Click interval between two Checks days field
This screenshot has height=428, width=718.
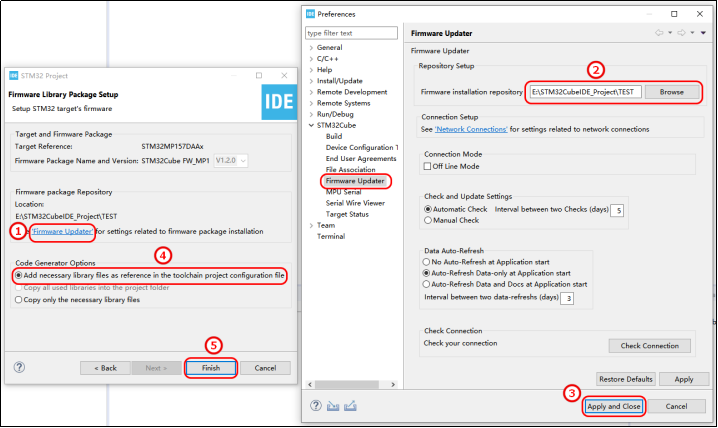(617, 211)
